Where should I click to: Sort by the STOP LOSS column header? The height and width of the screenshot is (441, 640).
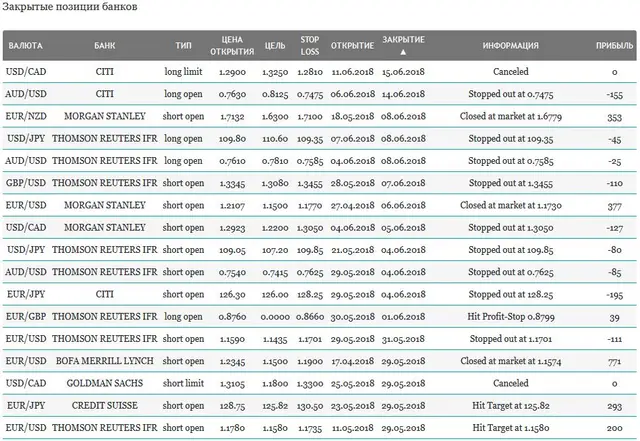point(309,46)
